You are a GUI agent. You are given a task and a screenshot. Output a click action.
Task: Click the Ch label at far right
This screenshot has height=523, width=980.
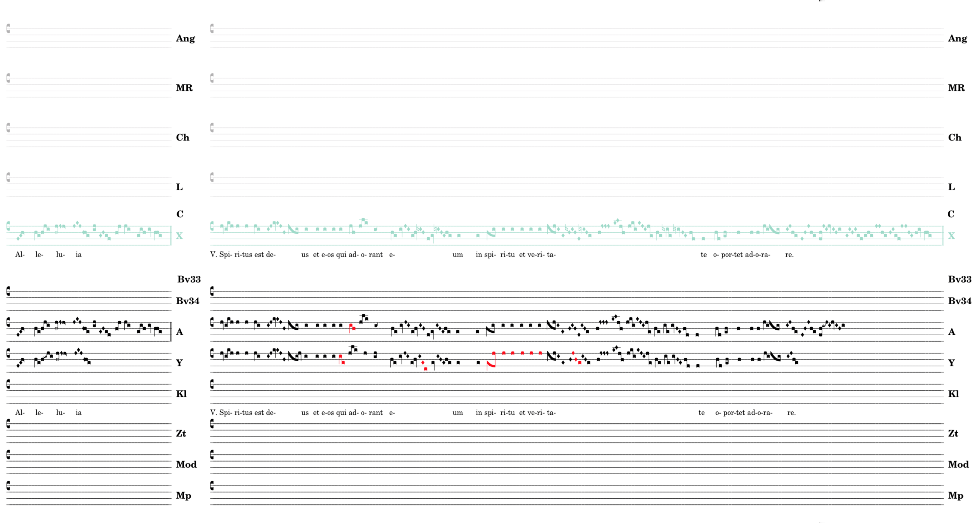(x=955, y=137)
